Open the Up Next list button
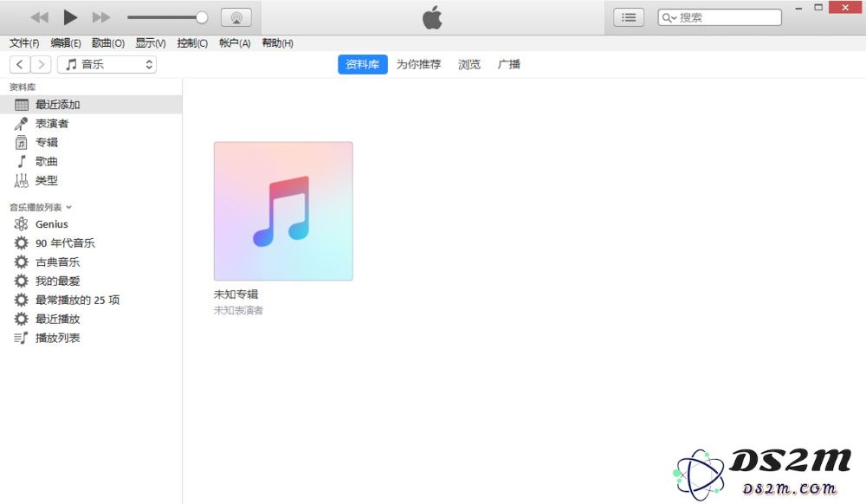 click(x=629, y=17)
